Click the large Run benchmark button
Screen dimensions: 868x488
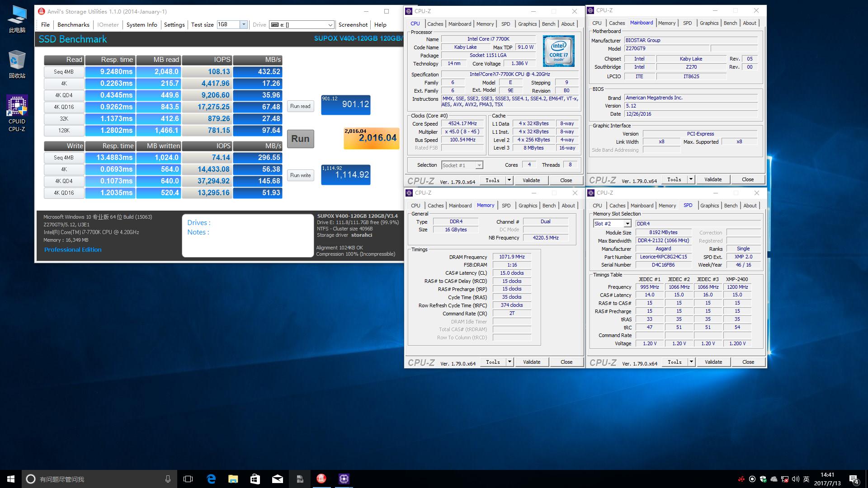pyautogui.click(x=300, y=139)
